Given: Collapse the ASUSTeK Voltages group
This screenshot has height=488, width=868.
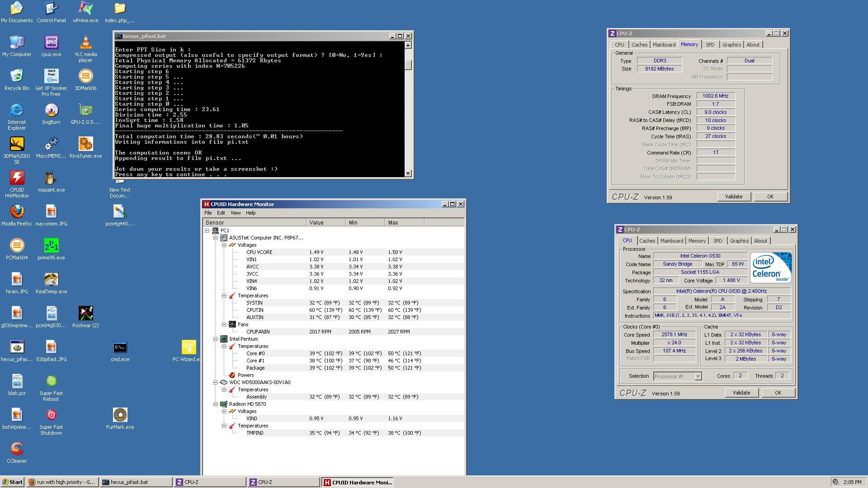Looking at the screenshot, I should coord(224,245).
